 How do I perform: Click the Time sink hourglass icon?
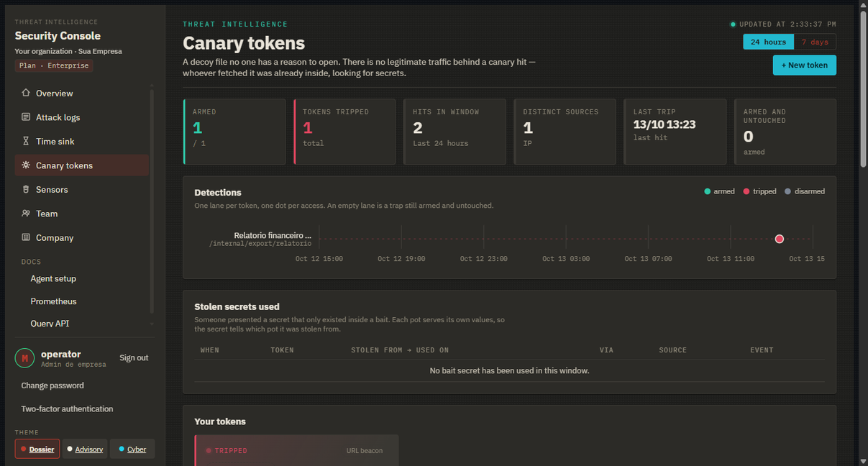[x=26, y=141]
